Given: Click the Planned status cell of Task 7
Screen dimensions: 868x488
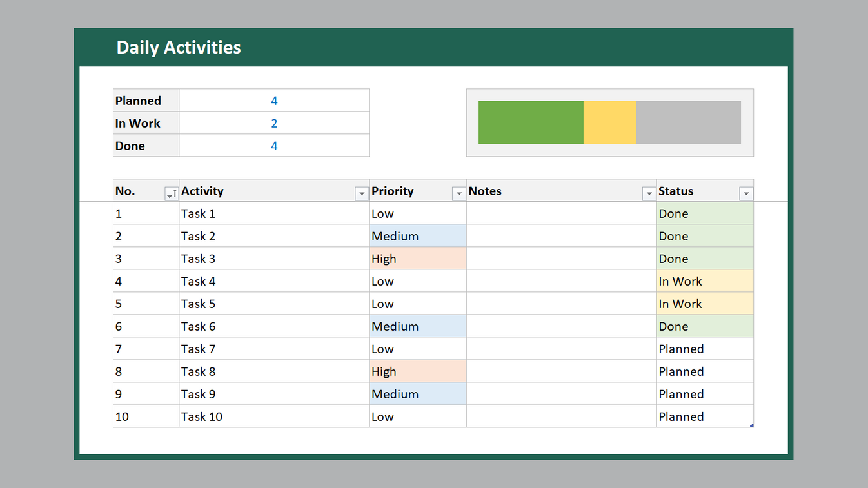Looking at the screenshot, I should pyautogui.click(x=703, y=349).
